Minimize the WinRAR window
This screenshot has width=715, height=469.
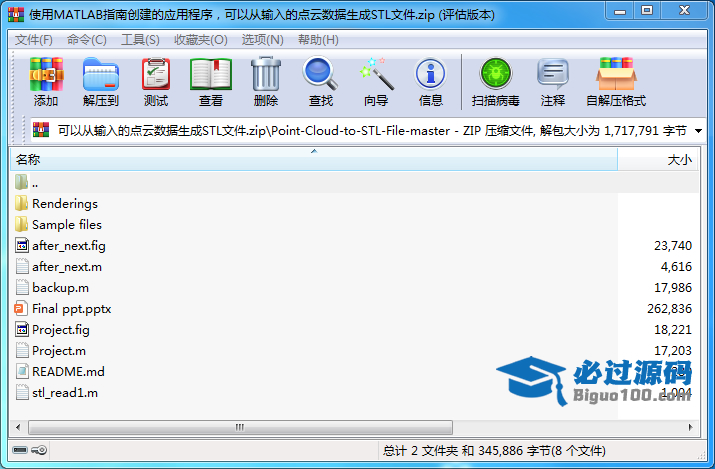point(620,11)
